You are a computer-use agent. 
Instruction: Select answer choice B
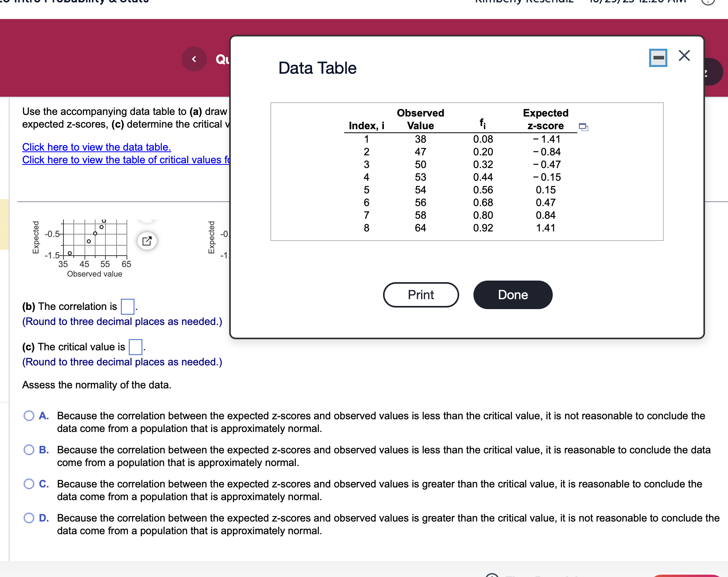pos(29,449)
